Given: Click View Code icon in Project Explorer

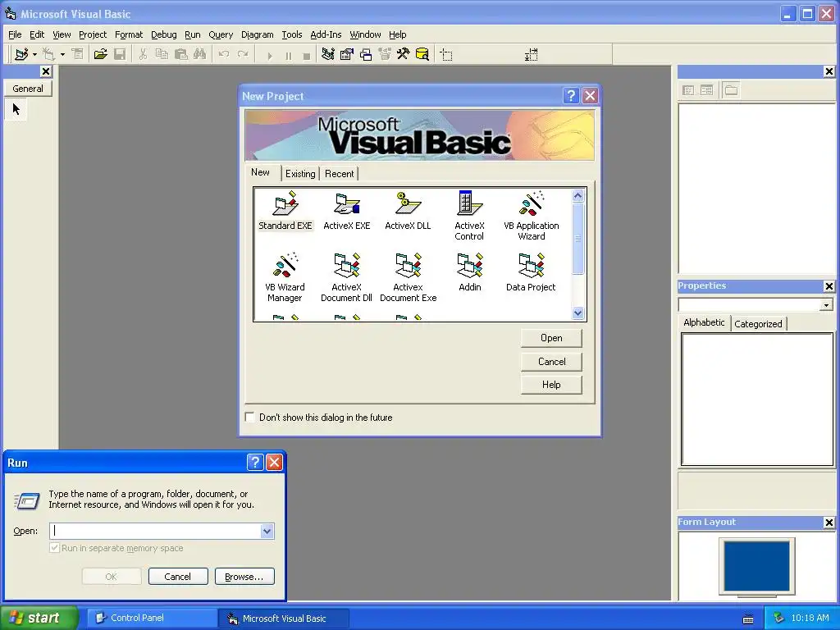Looking at the screenshot, I should coord(688,90).
